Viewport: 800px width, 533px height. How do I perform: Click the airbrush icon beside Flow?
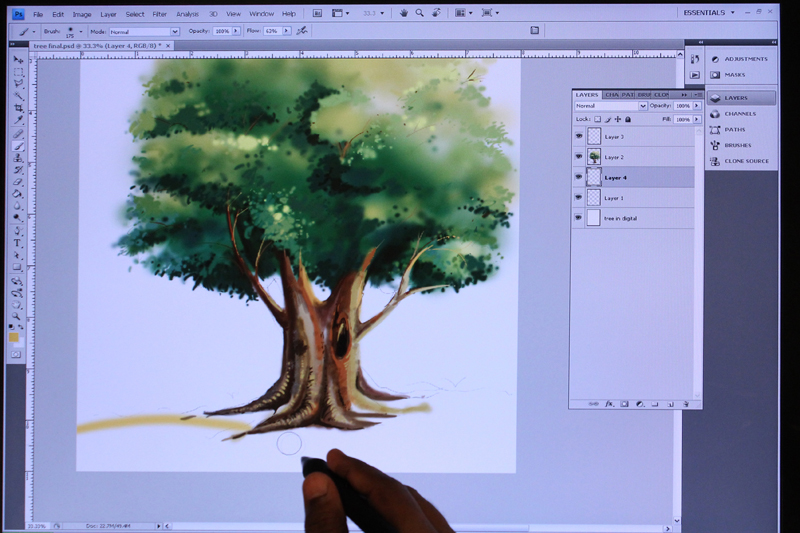pyautogui.click(x=302, y=31)
